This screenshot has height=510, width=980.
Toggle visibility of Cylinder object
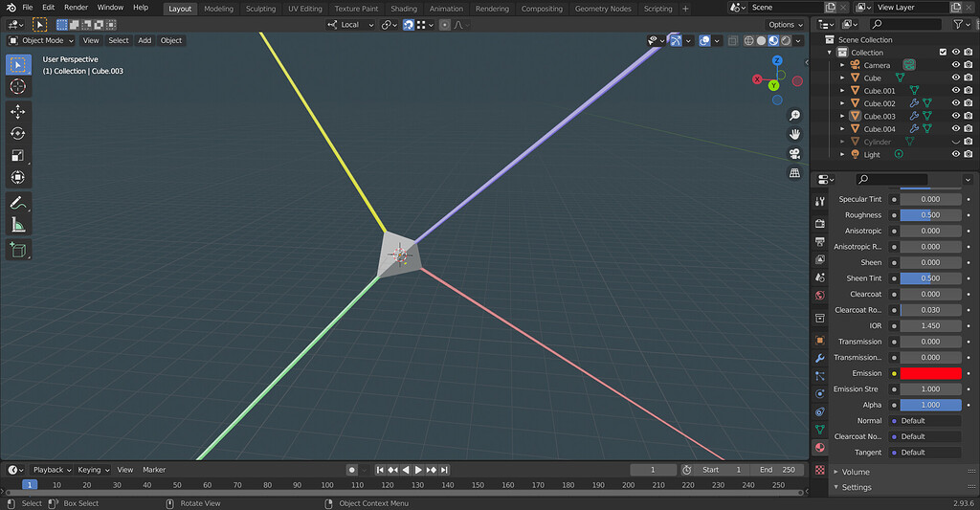956,142
